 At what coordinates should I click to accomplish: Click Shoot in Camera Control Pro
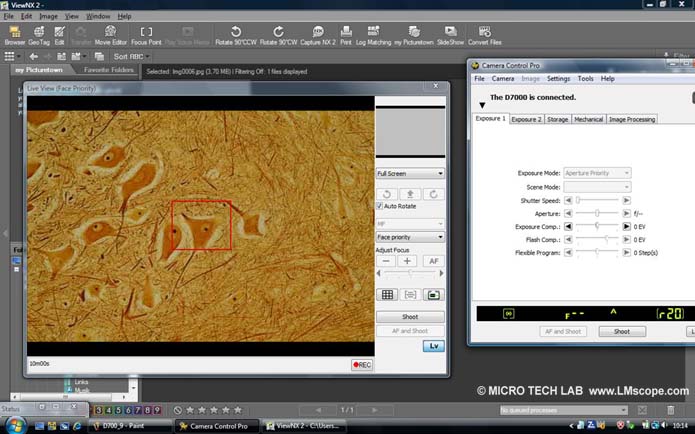coord(621,331)
